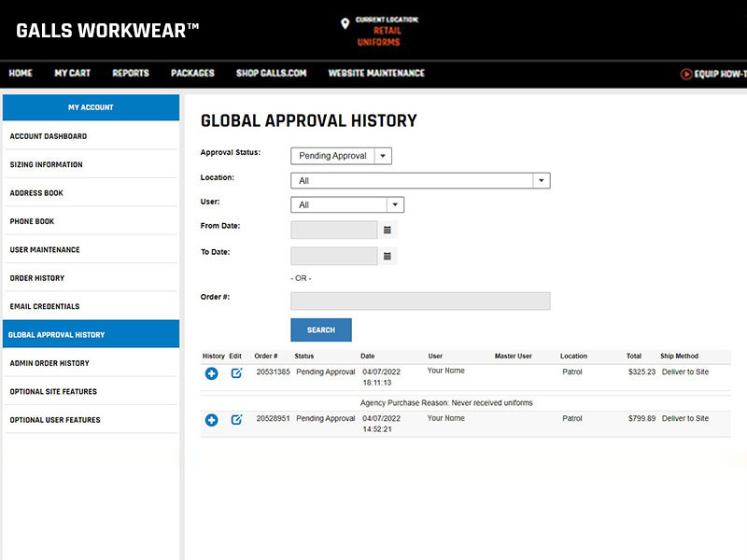The image size is (747, 560).
Task: Click the From Date text field
Action: pos(334,230)
